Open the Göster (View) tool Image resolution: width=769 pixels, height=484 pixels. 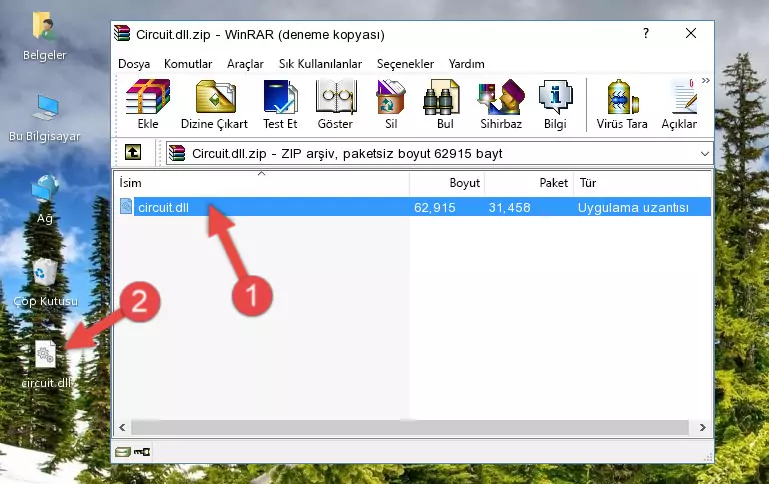pos(335,104)
